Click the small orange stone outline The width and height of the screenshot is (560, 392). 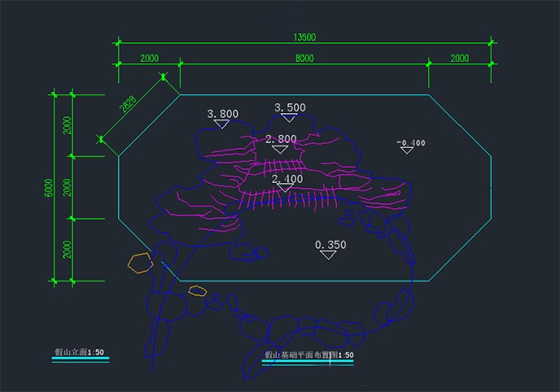coord(196,290)
